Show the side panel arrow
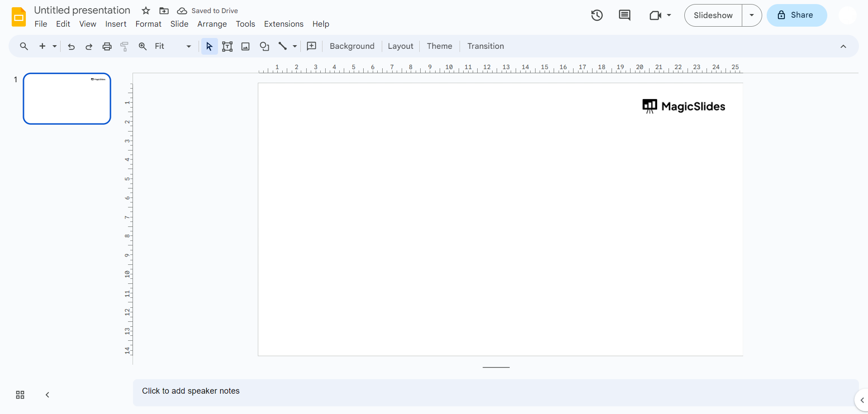The height and width of the screenshot is (414, 868). coord(862,400)
